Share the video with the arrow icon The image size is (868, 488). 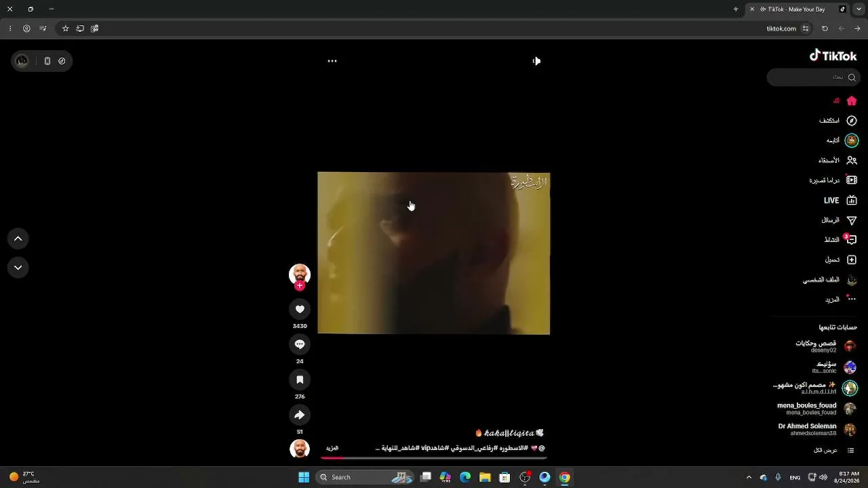[300, 415]
